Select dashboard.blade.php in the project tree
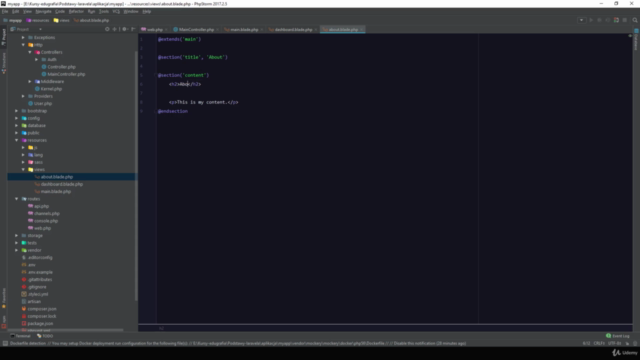640x360 pixels. (59, 184)
